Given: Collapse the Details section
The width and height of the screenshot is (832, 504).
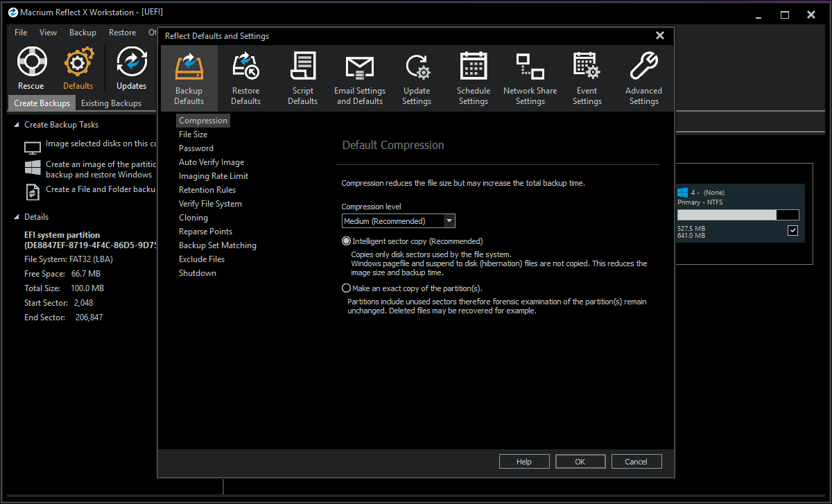Looking at the screenshot, I should (x=17, y=217).
